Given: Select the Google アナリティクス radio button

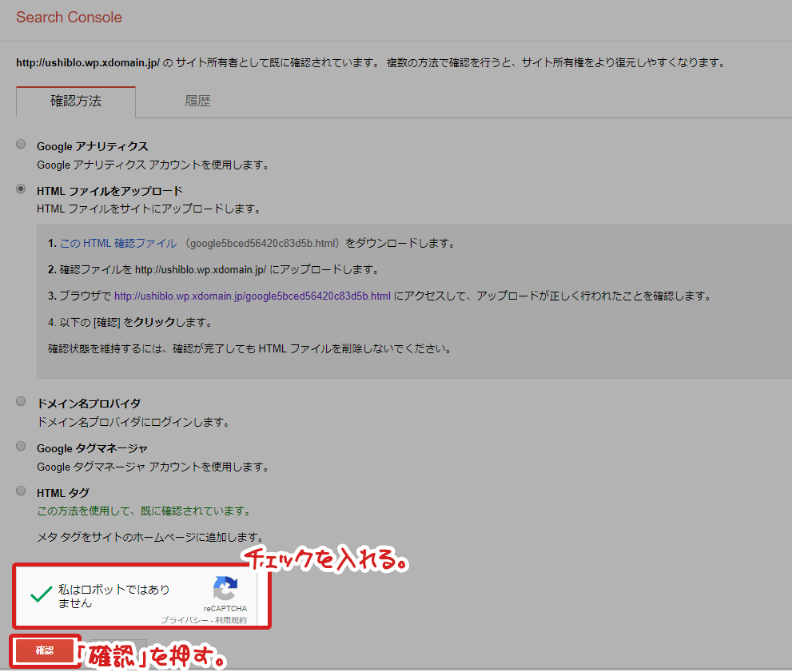Looking at the screenshot, I should click(21, 145).
